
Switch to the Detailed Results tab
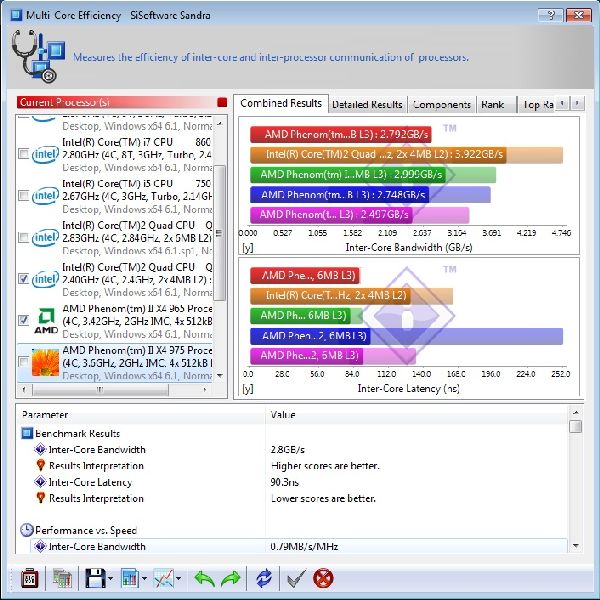367,104
